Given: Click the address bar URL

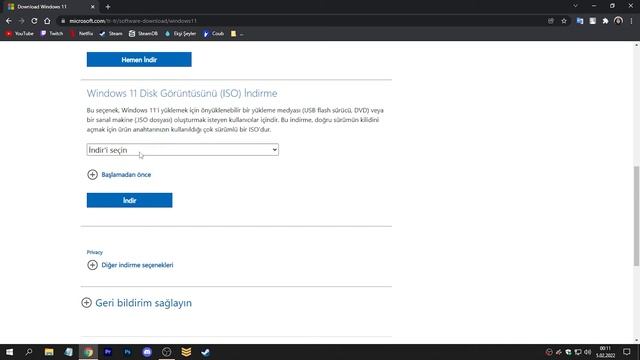Looking at the screenshot, I should point(133,21).
